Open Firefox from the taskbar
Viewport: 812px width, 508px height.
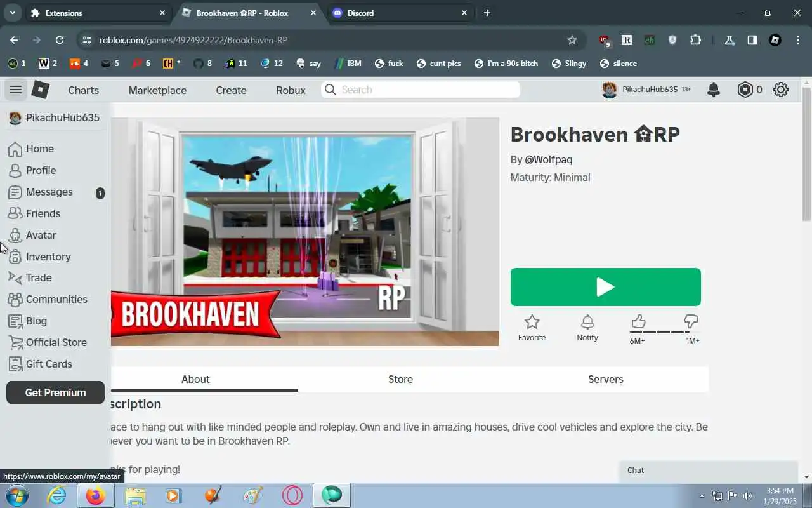point(96,495)
